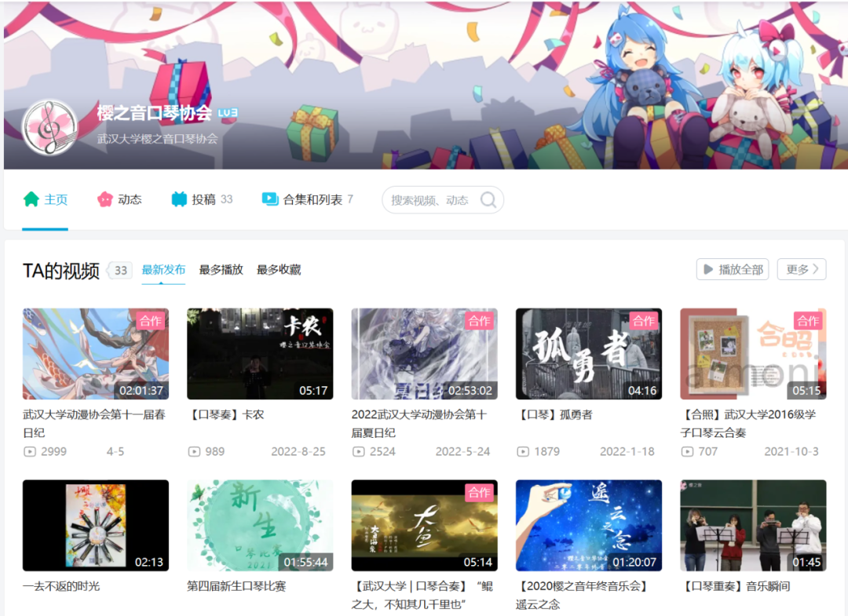Click title 【口琴重奏】音乐瞬间
This screenshot has width=848, height=616.
click(735, 586)
